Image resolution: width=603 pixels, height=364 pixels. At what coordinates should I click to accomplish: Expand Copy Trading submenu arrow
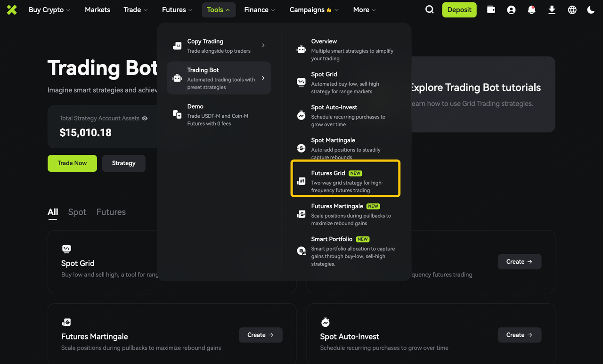(x=263, y=46)
